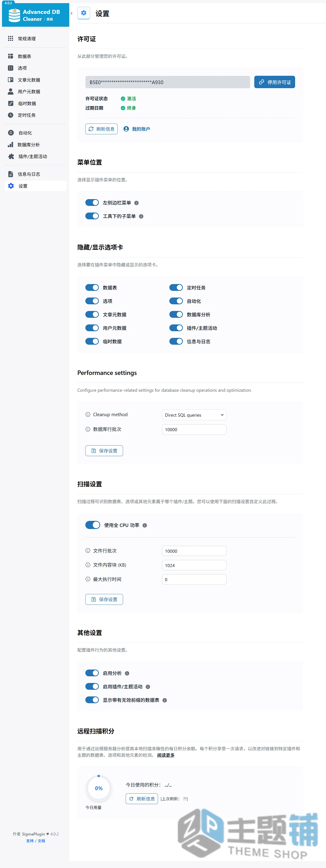Click the masked license key field
The width and height of the screenshot is (326, 868).
(168, 82)
